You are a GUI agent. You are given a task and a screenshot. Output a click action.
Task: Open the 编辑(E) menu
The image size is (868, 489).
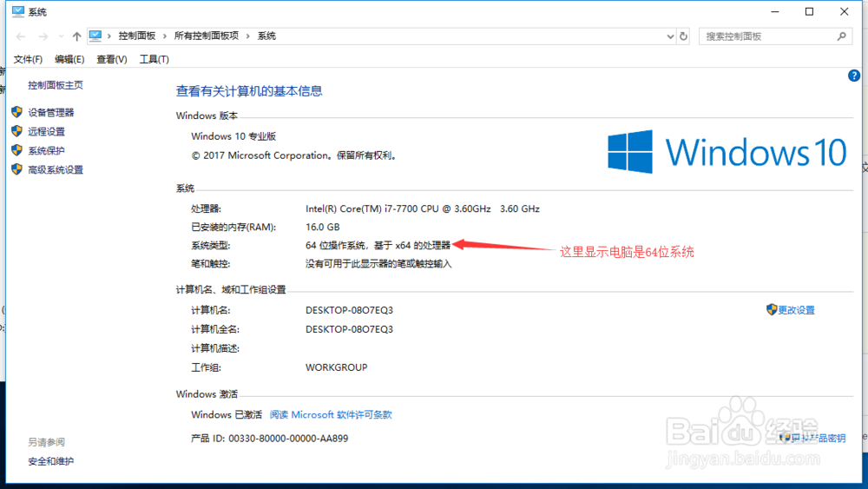[69, 59]
